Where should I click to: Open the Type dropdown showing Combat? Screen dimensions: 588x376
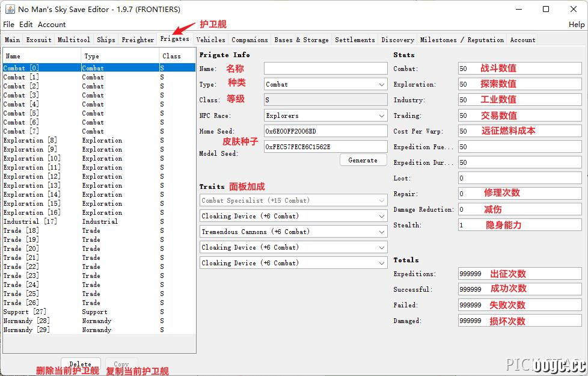pyautogui.click(x=325, y=84)
